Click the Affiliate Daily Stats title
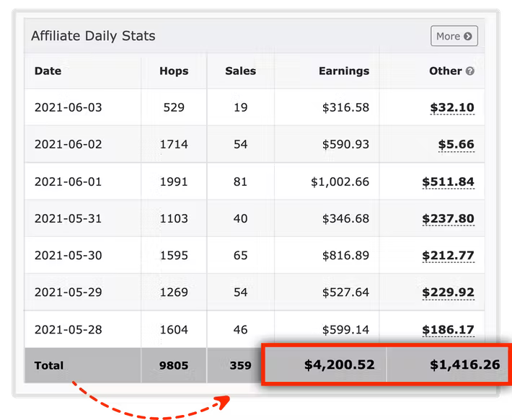Image resolution: width=512 pixels, height=420 pixels. click(x=94, y=36)
